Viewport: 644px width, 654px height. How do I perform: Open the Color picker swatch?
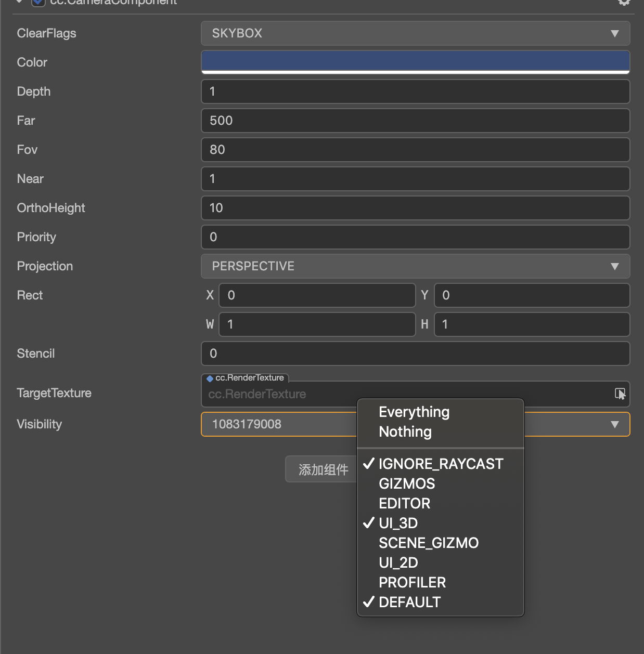point(415,62)
